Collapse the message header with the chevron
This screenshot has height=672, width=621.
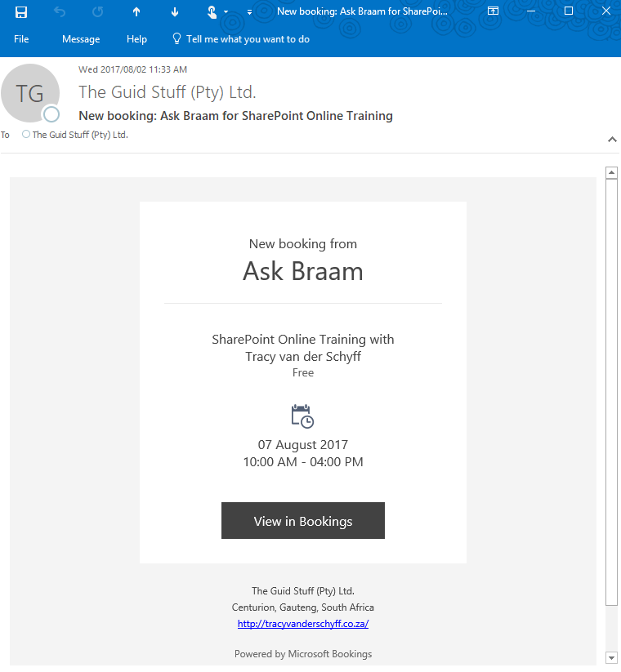[612, 140]
